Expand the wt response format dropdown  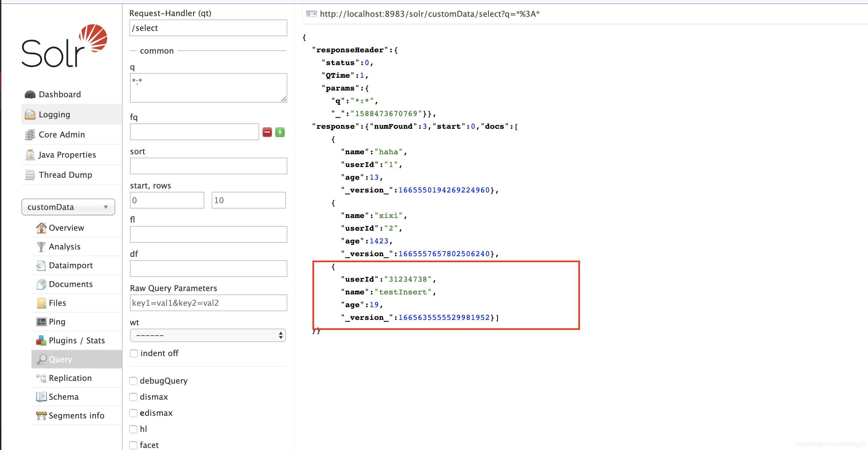(x=208, y=335)
